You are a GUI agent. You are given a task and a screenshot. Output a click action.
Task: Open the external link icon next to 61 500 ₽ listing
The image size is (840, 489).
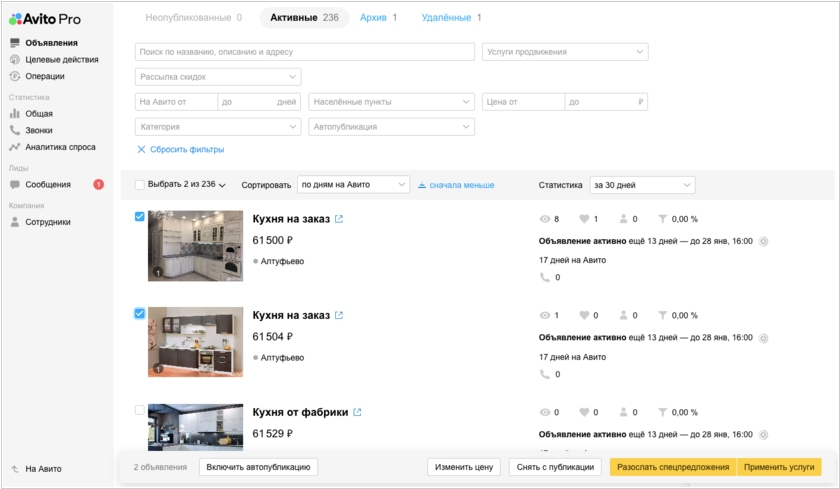click(x=338, y=219)
